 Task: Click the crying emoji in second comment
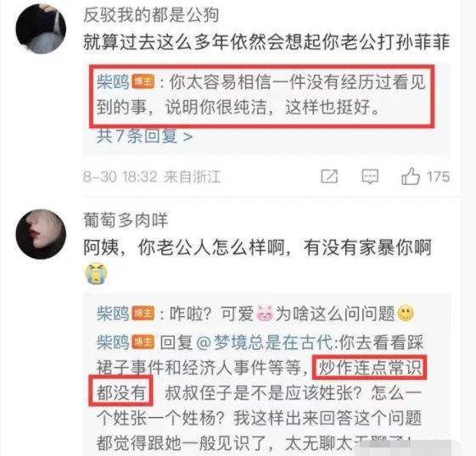pos(96,274)
